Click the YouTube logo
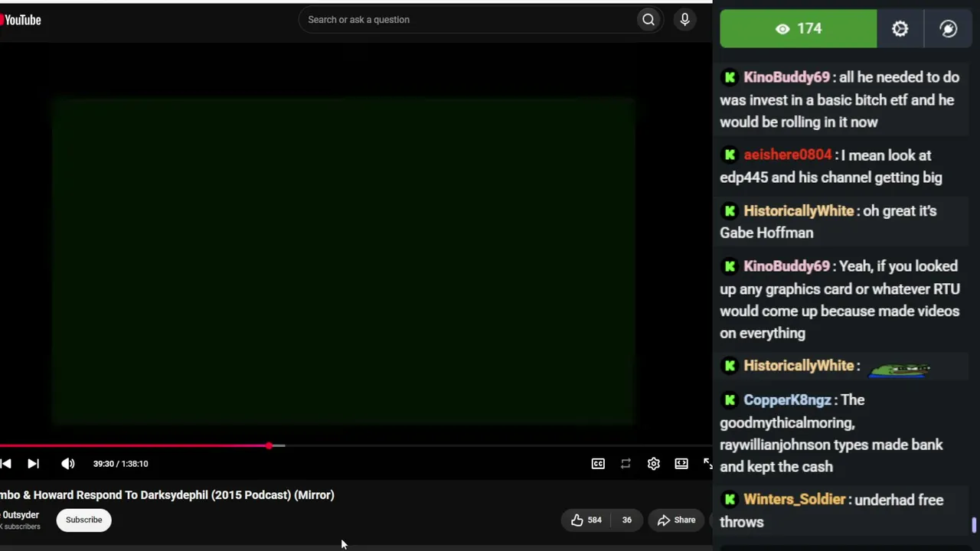980x551 pixels. click(x=21, y=20)
